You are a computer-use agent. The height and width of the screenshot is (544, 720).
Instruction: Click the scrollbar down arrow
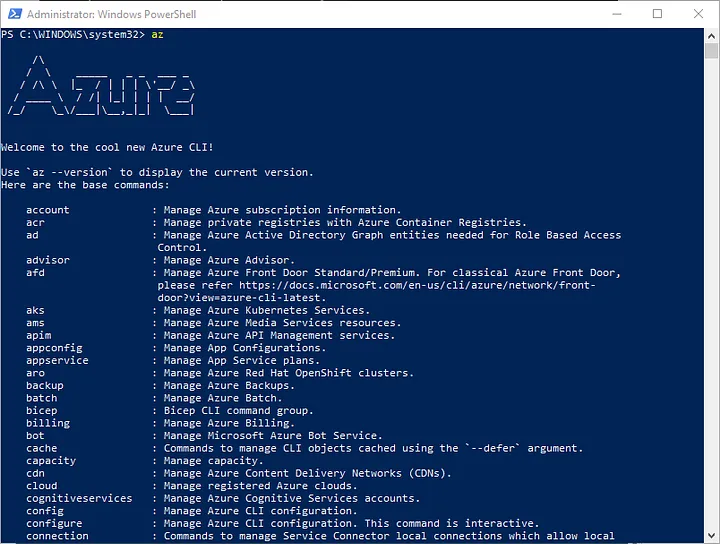711,536
